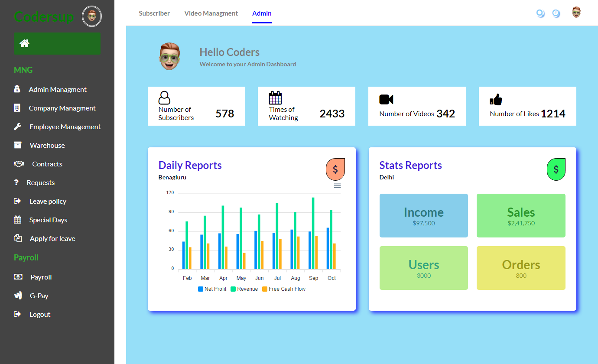Open Admin Managment from sidebar
The image size is (598, 364).
pos(58,89)
